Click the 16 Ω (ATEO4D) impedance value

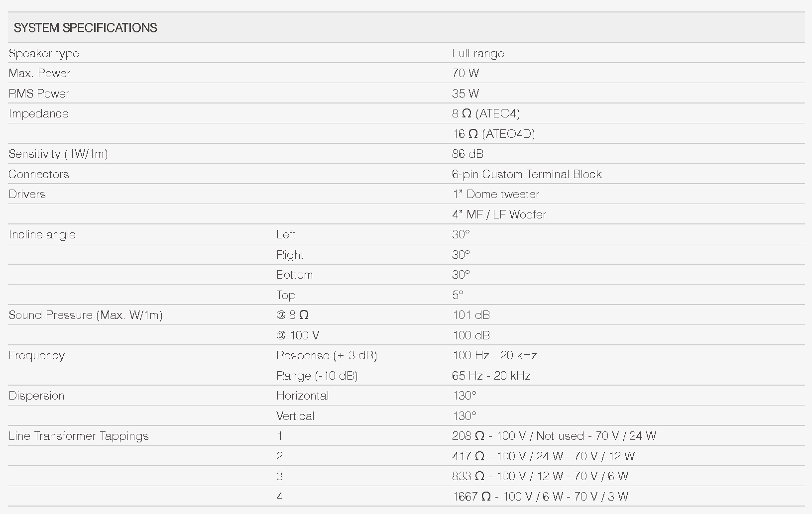[x=493, y=134]
